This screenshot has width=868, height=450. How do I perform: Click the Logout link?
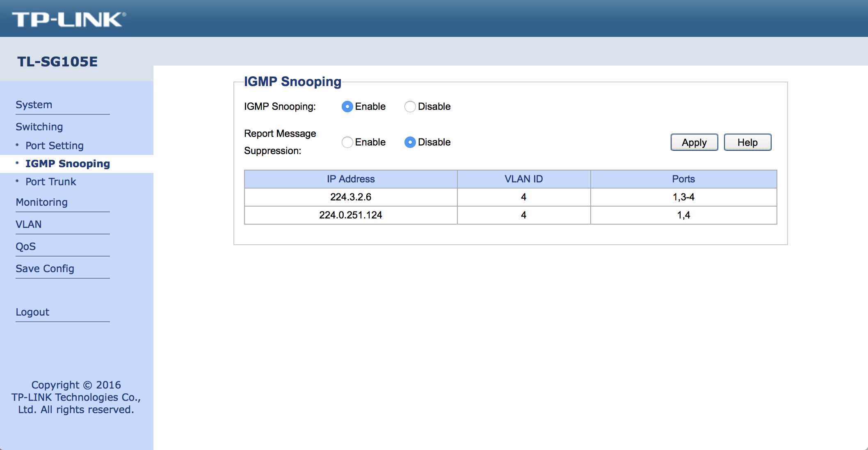(32, 312)
